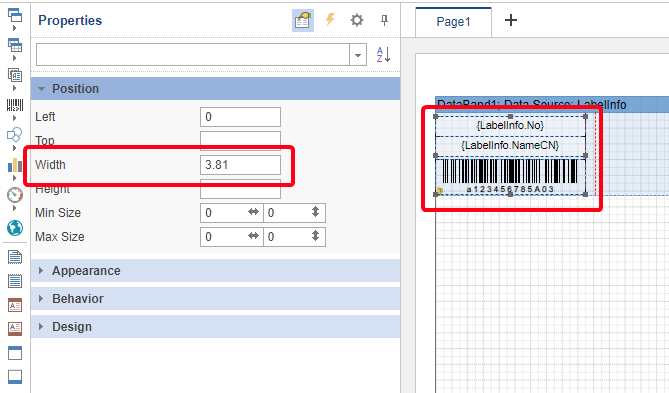The image size is (669, 393).
Task: Select the shapes component icon
Action: point(15,135)
